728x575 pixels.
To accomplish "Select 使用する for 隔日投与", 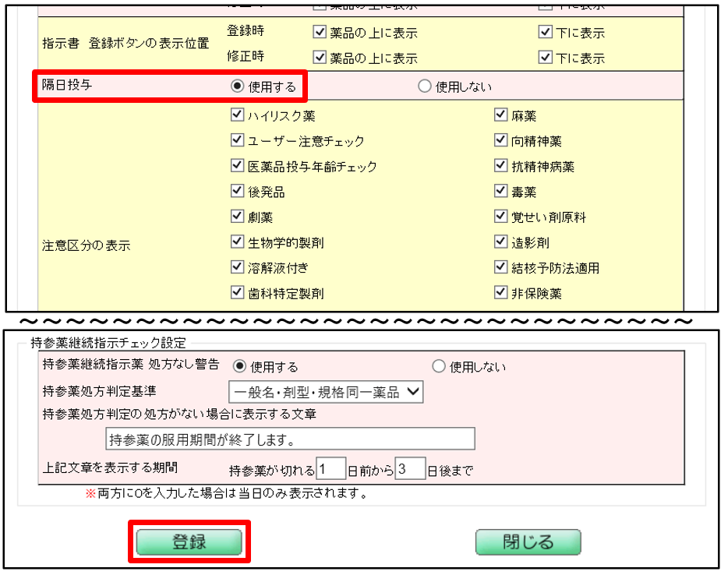I will (x=238, y=86).
